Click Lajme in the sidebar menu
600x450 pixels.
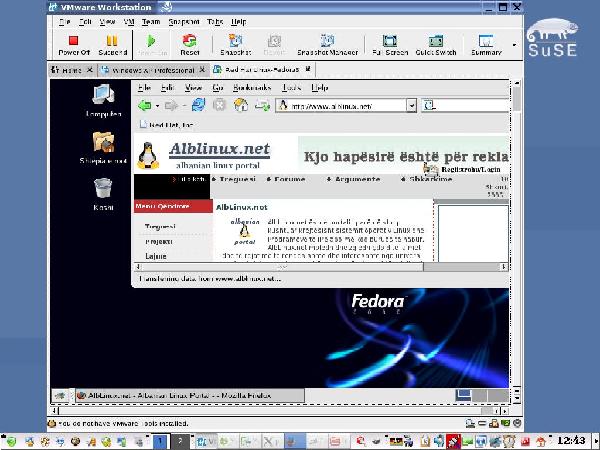pos(156,256)
